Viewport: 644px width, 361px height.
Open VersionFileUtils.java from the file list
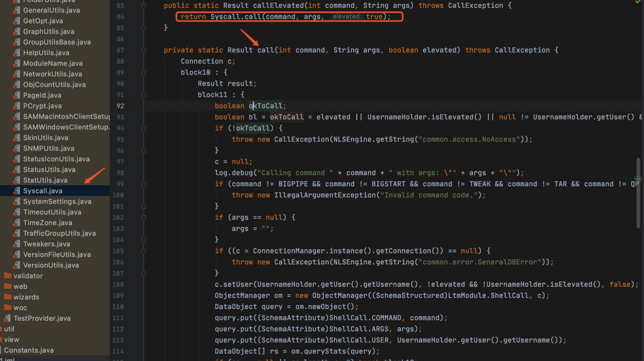point(57,255)
